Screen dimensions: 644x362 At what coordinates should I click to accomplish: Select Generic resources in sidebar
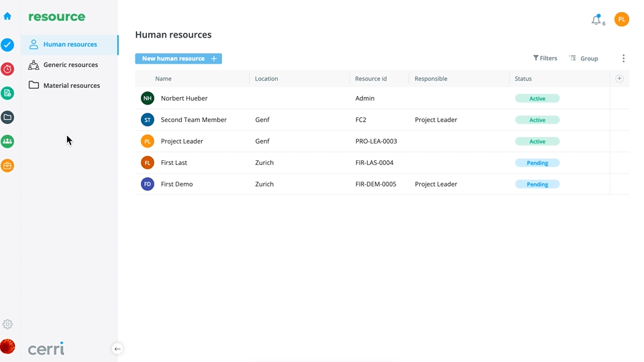69,65
